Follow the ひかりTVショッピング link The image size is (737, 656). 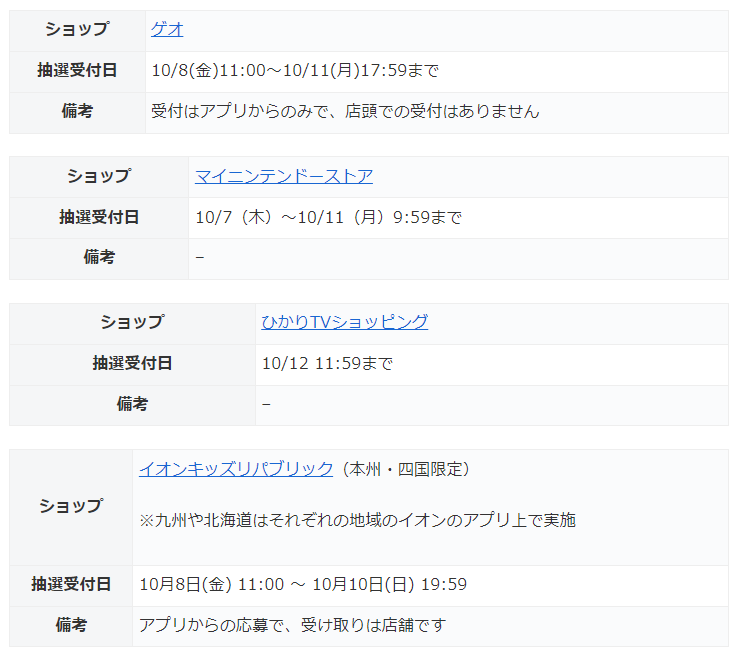(x=345, y=322)
